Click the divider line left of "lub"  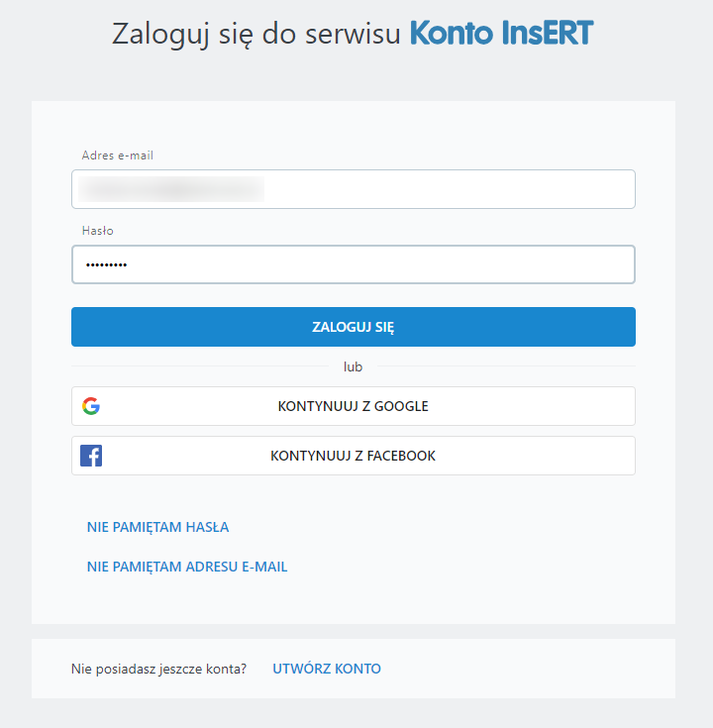(x=198, y=366)
